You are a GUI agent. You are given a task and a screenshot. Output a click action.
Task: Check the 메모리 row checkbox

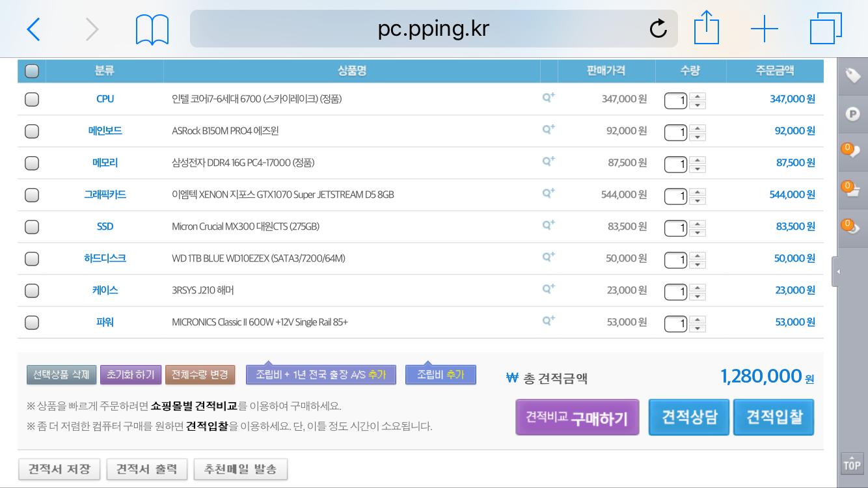(x=32, y=163)
